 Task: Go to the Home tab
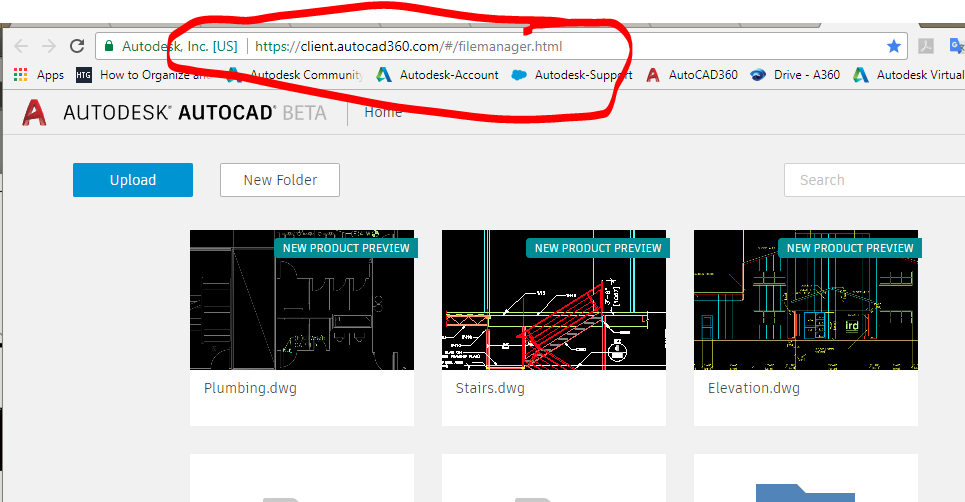click(383, 112)
